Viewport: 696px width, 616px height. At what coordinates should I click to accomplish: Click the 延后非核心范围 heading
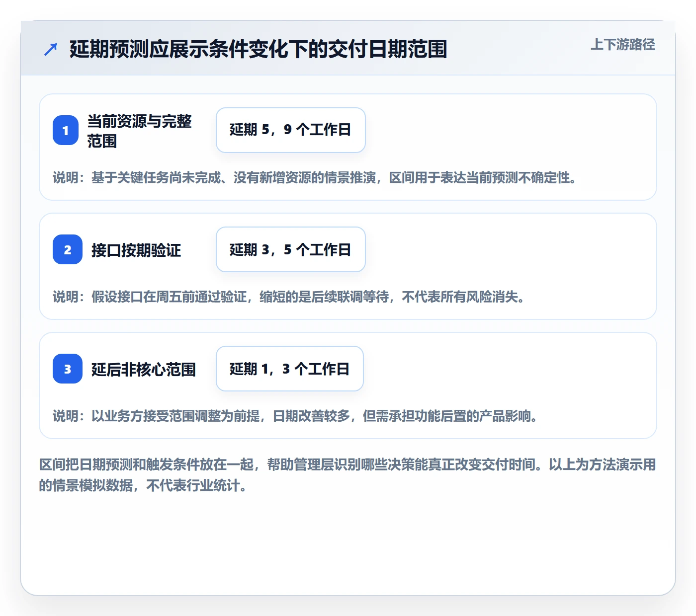pyautogui.click(x=144, y=369)
